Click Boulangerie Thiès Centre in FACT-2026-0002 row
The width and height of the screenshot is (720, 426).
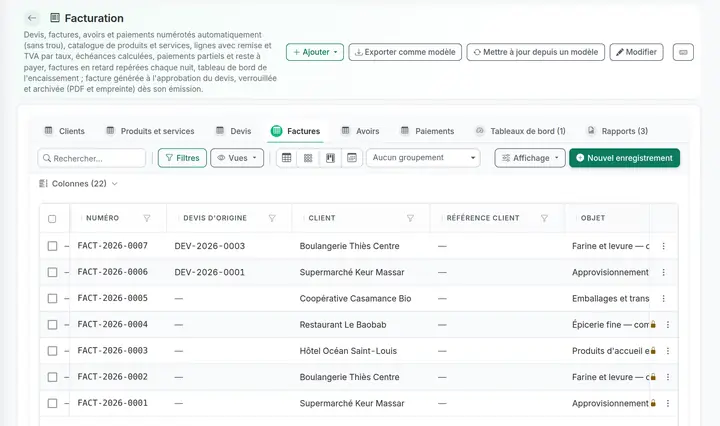point(349,377)
